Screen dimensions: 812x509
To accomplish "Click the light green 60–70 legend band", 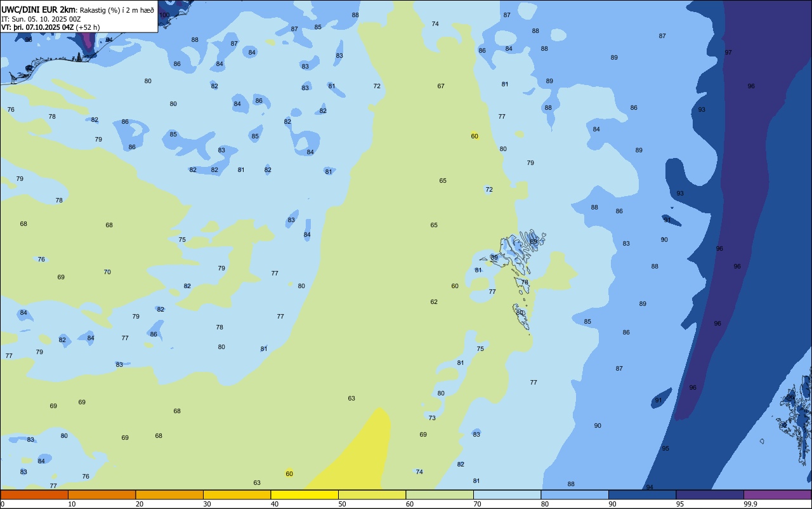I will pyautogui.click(x=440, y=494).
